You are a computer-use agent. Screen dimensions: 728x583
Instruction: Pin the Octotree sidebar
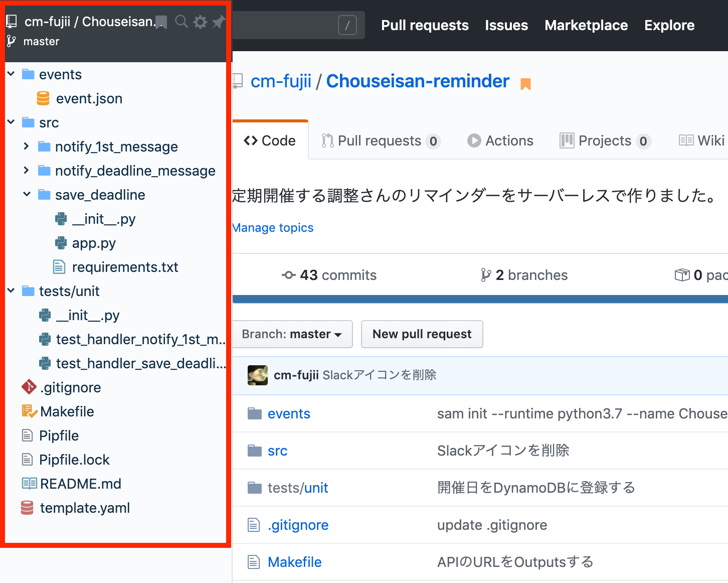(x=218, y=22)
